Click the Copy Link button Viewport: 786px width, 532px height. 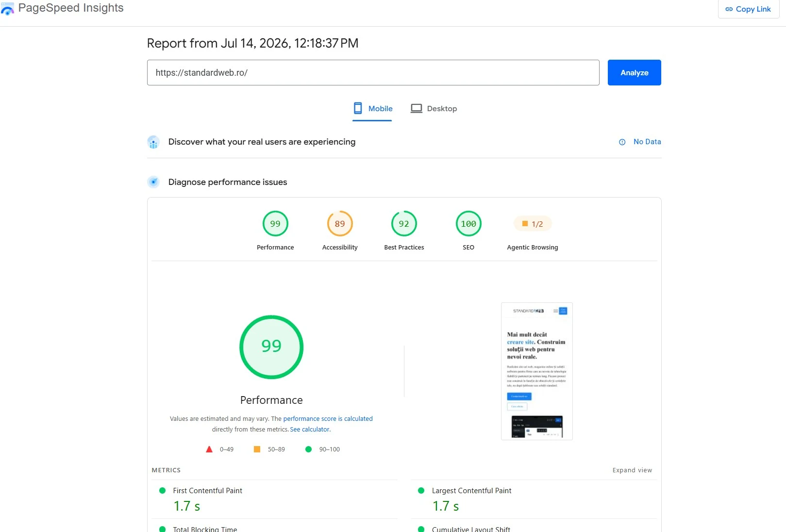click(748, 9)
